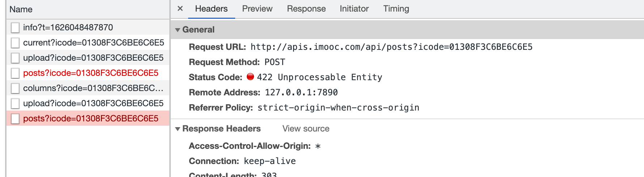Click the Request URL value
The image size is (644, 177).
[391, 47]
